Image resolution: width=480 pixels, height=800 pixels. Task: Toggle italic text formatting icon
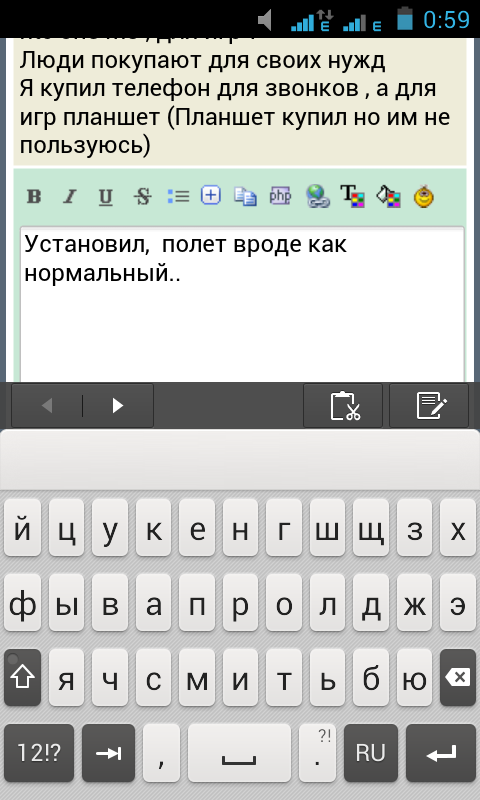70,196
